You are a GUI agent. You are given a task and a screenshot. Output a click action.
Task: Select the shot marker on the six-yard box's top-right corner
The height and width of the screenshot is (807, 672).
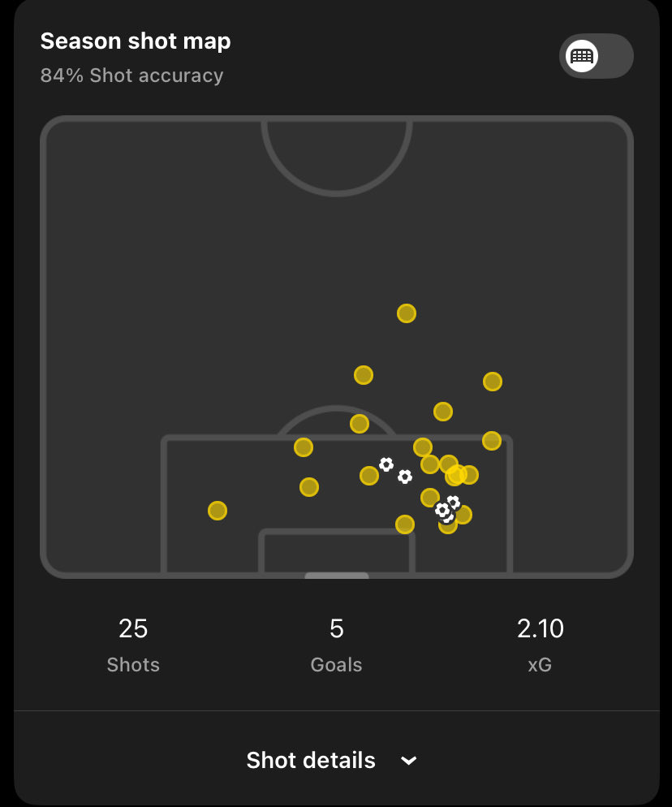pyautogui.click(x=405, y=524)
